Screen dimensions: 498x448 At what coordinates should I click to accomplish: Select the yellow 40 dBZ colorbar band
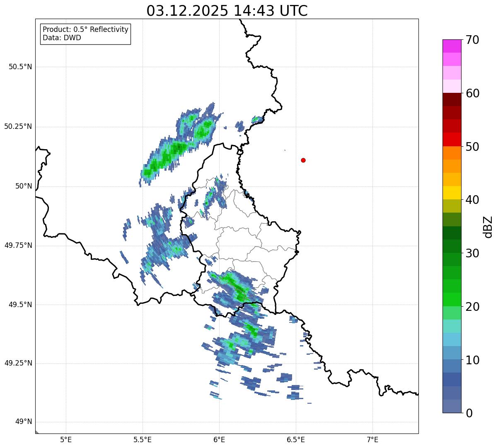452,193
